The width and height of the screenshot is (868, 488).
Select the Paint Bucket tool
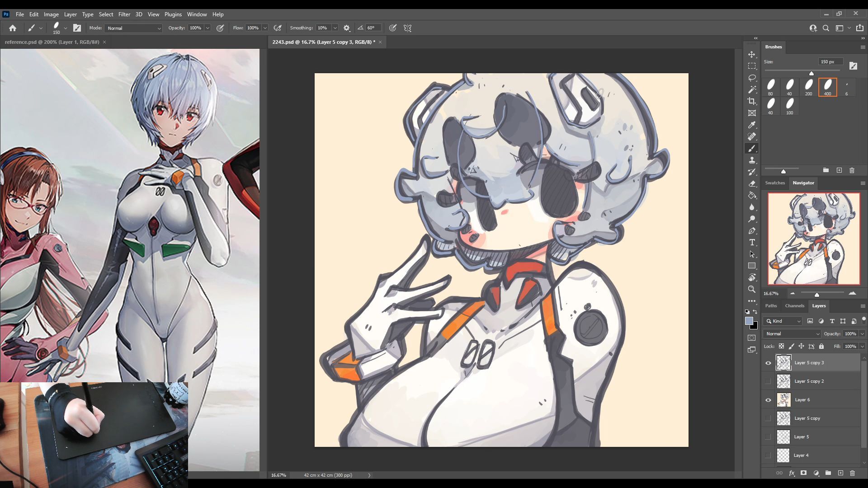752,195
